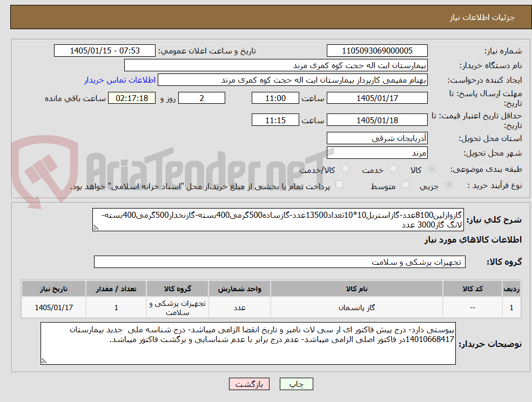Click the deadline time 11:00 field
This screenshot has height=402, width=532.
[275, 98]
